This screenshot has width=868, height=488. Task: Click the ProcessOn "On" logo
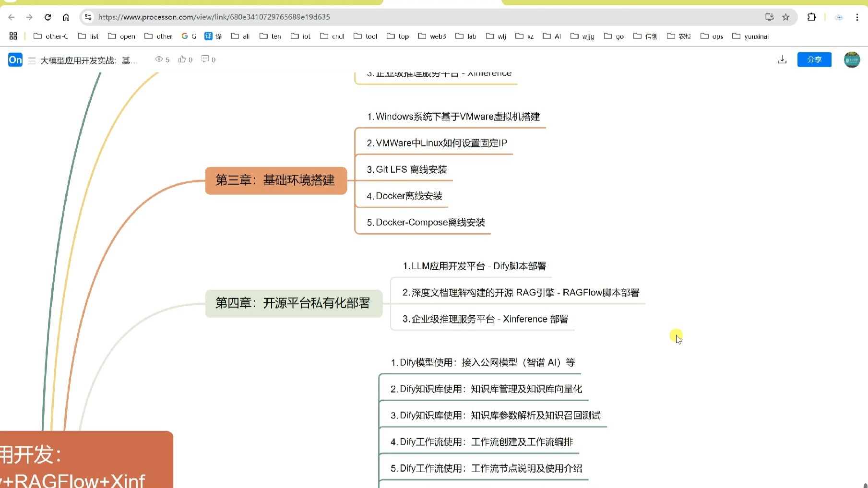pyautogui.click(x=15, y=60)
